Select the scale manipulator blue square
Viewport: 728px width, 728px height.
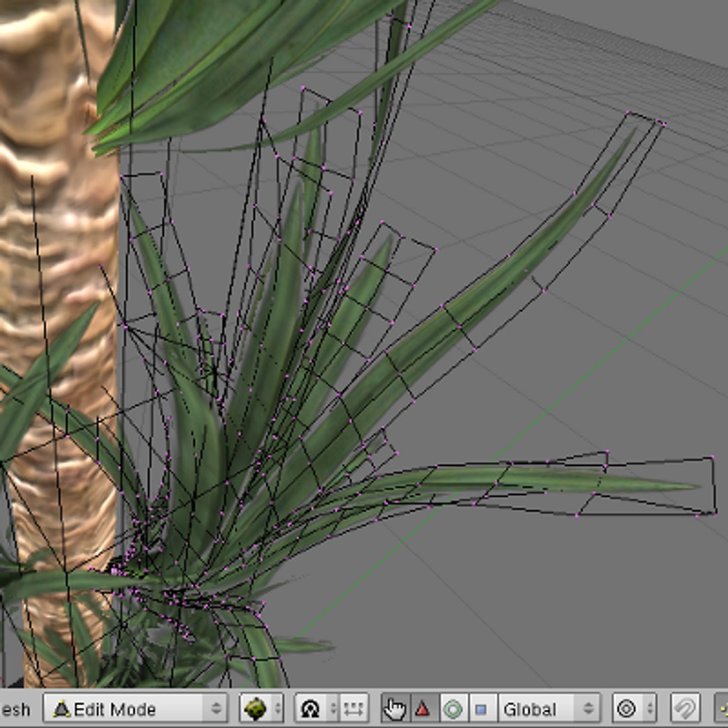(482, 709)
